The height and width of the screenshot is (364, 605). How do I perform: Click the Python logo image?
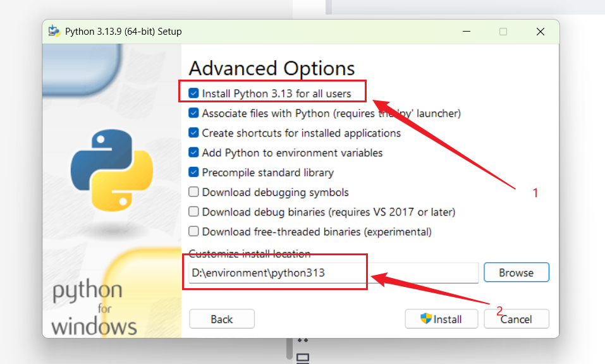coord(112,170)
